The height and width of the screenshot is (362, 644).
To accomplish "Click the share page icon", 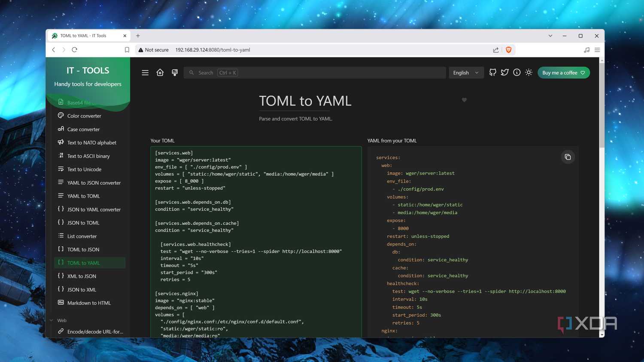I will coord(496,50).
